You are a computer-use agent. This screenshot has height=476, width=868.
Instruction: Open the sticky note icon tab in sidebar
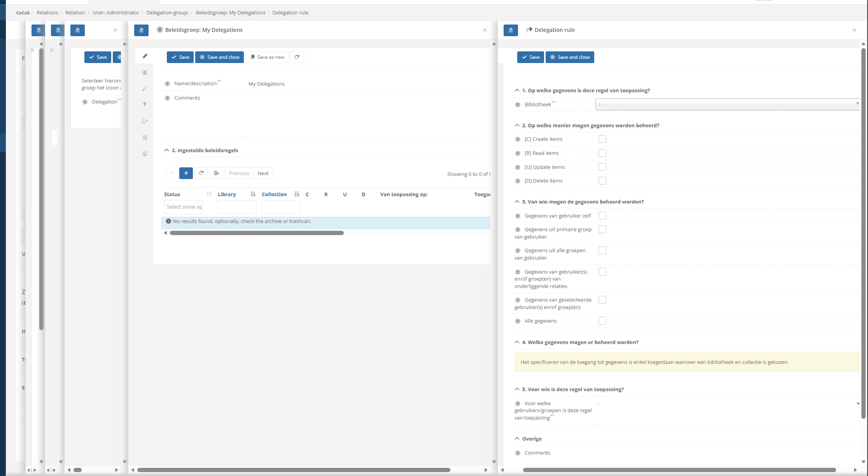[145, 137]
